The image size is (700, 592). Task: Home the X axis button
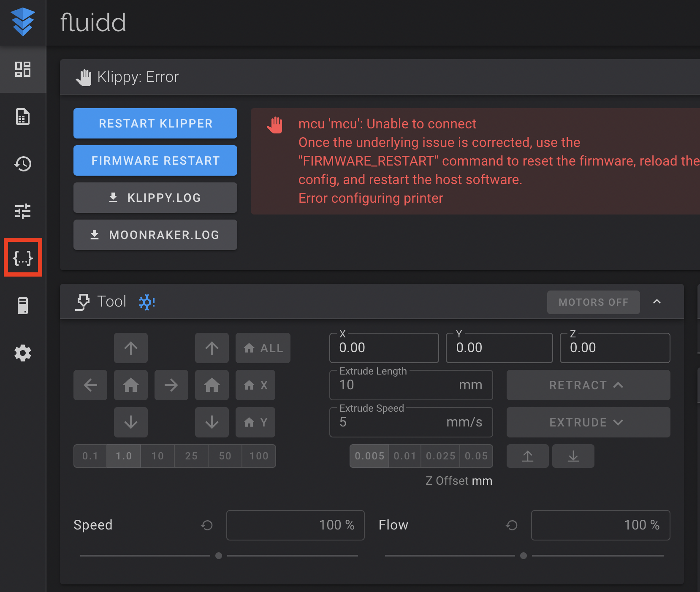[x=255, y=385]
